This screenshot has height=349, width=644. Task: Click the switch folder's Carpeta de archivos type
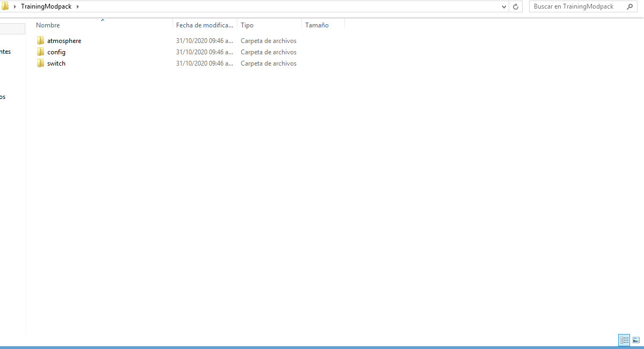(268, 63)
